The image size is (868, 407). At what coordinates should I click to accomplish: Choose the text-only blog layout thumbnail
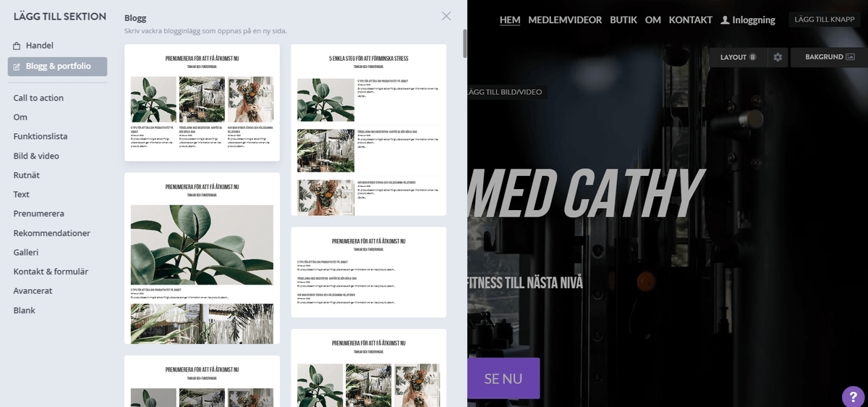click(x=368, y=272)
